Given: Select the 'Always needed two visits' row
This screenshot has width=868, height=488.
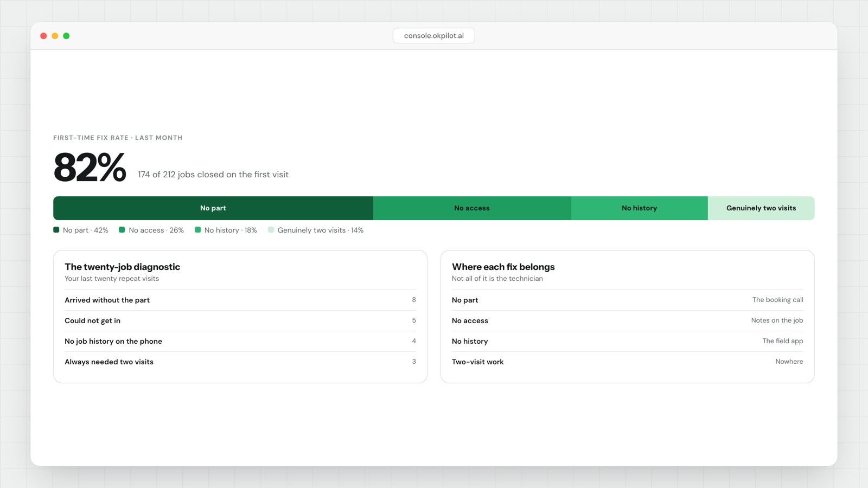Looking at the screenshot, I should [x=240, y=362].
